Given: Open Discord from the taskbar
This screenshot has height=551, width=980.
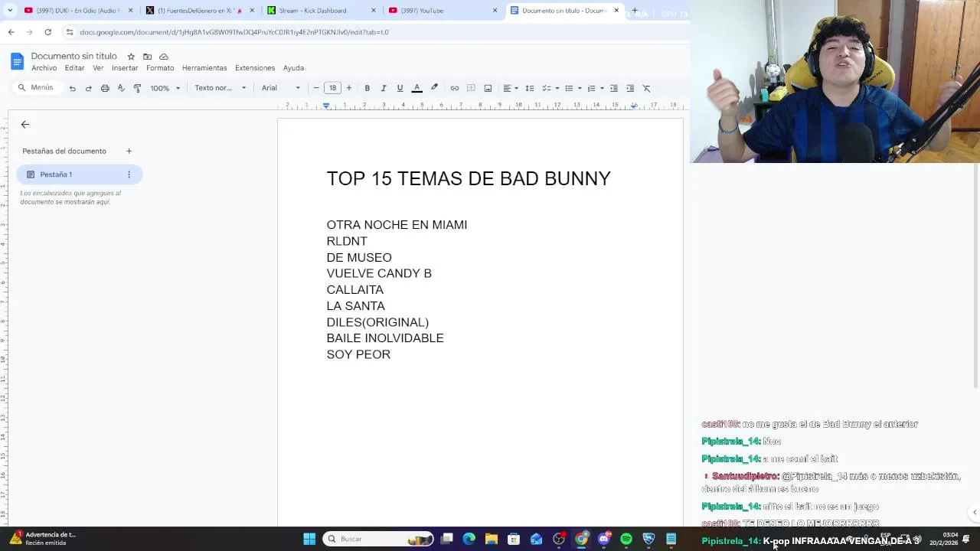Looking at the screenshot, I should pyautogui.click(x=604, y=539).
